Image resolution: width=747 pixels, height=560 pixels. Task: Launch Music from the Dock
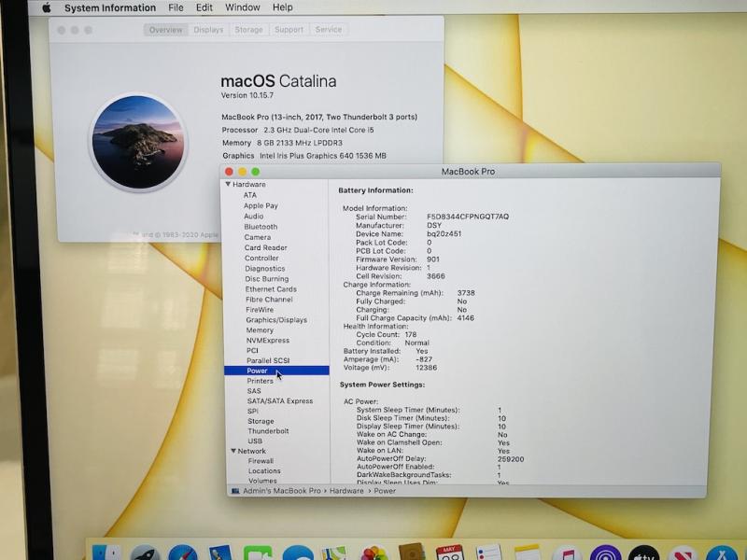[567, 553]
